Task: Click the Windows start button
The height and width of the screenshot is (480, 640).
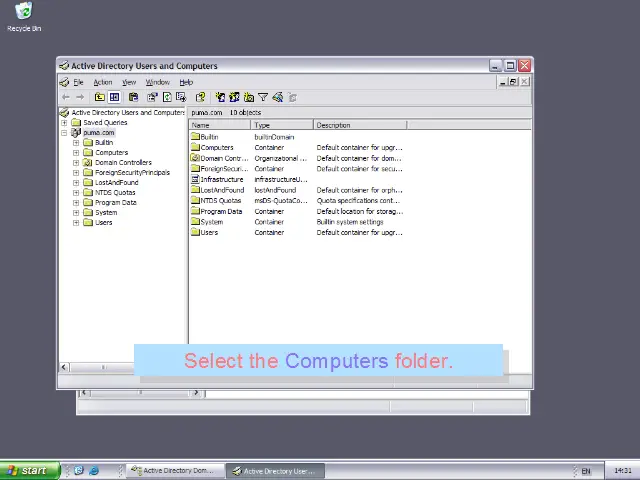Action: point(30,470)
